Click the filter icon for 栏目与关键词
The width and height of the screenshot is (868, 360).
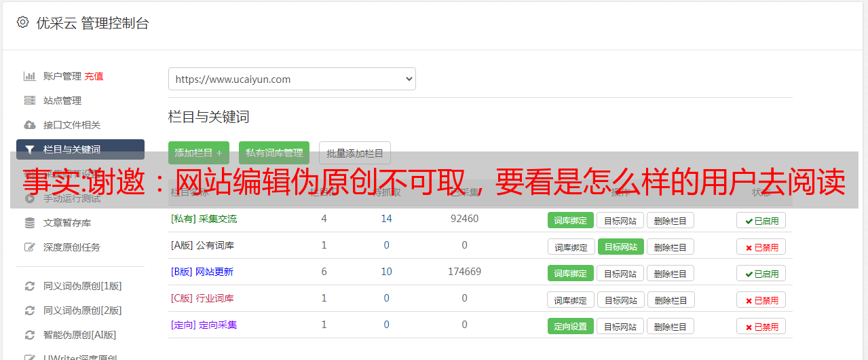coord(29,149)
